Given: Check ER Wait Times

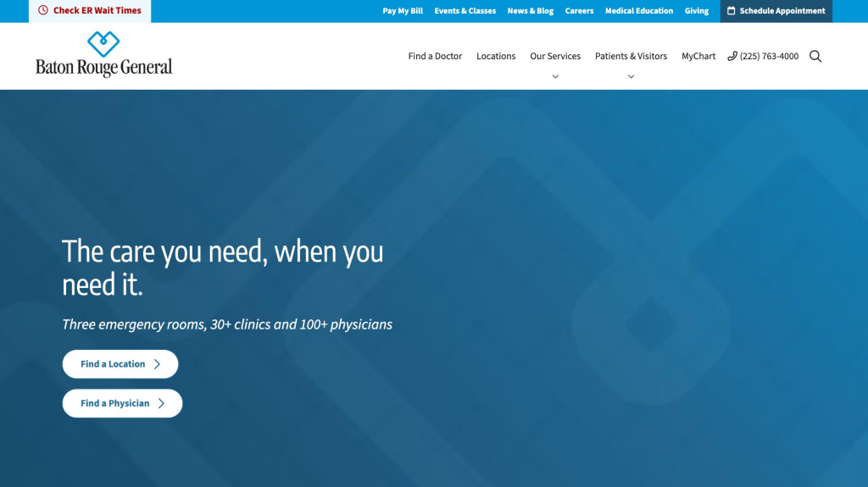Looking at the screenshot, I should (90, 10).
